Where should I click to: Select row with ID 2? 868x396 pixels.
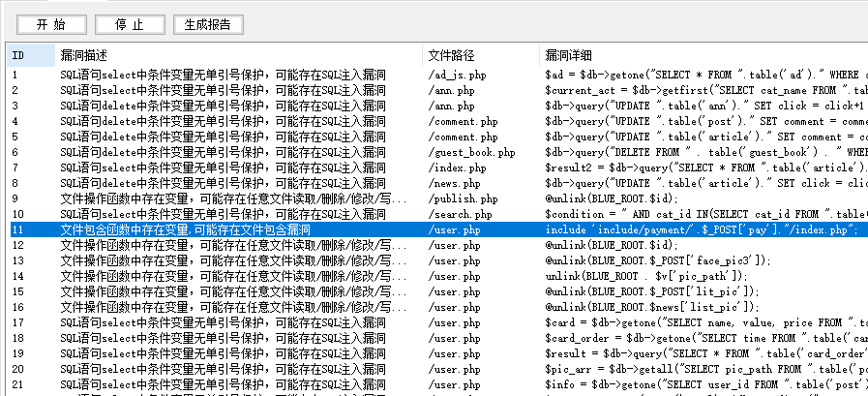(437, 90)
